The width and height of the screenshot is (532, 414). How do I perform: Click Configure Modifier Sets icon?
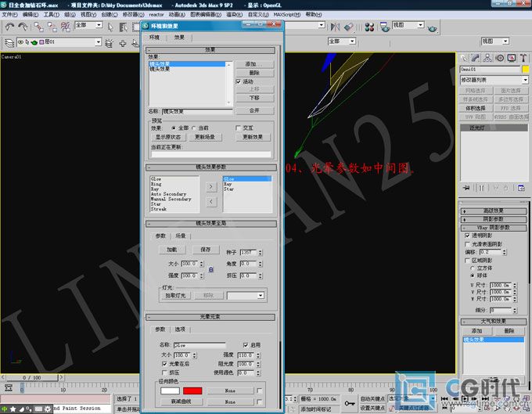522,188
